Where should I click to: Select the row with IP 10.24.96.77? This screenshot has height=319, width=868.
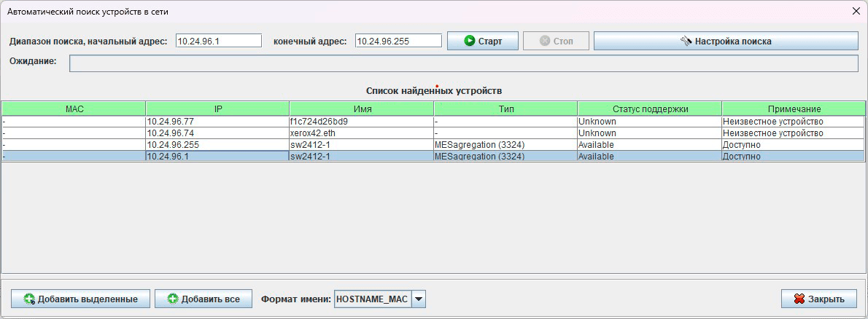pos(218,122)
